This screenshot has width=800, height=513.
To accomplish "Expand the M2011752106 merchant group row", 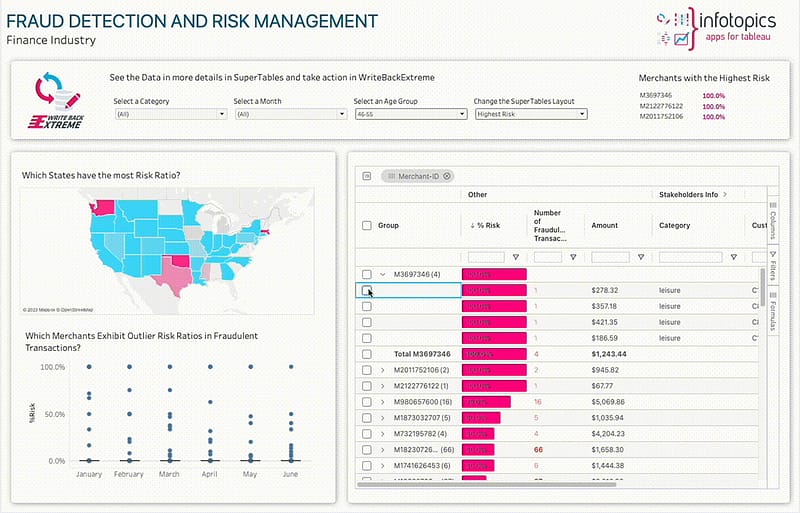I will click(383, 370).
